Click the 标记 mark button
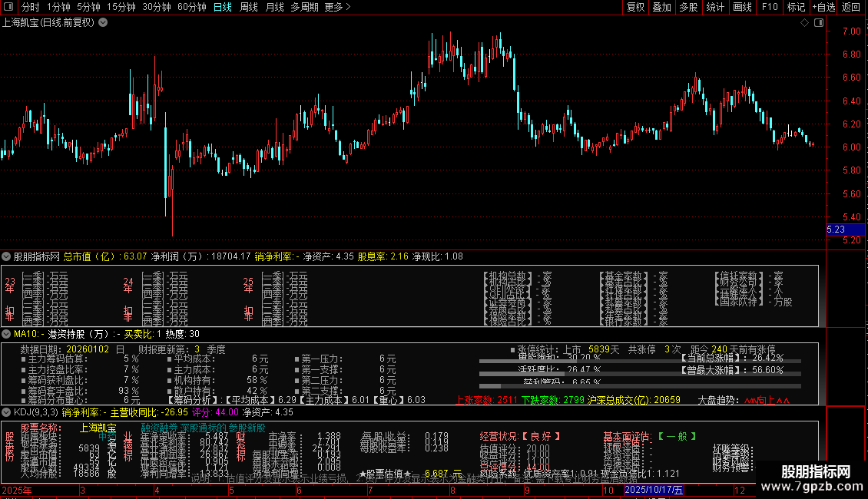The height and width of the screenshot is (499, 868). point(796,7)
